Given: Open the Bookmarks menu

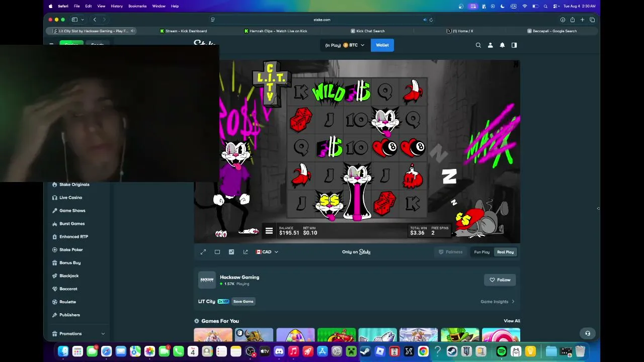Looking at the screenshot, I should (137, 6).
